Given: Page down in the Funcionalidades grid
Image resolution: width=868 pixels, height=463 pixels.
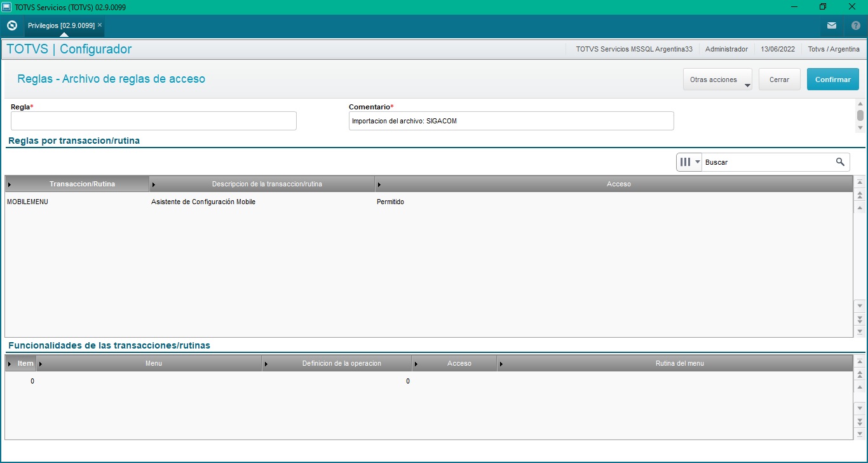Looking at the screenshot, I should coord(860,421).
